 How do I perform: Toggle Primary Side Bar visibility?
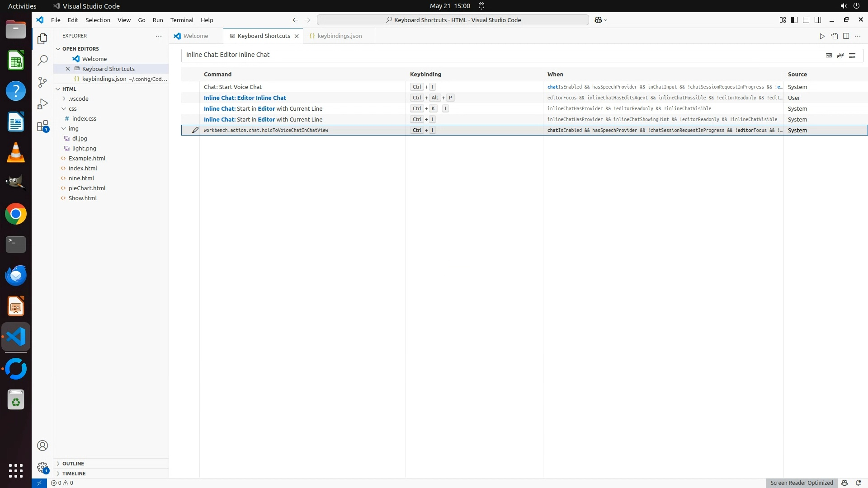coord(794,20)
